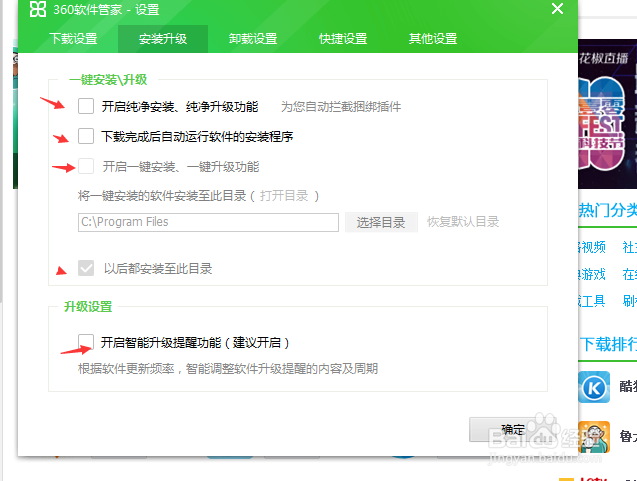637x481 pixels.
Task: Enable 开启纯净安装、纯净升级功能 checkbox
Action: click(x=86, y=106)
